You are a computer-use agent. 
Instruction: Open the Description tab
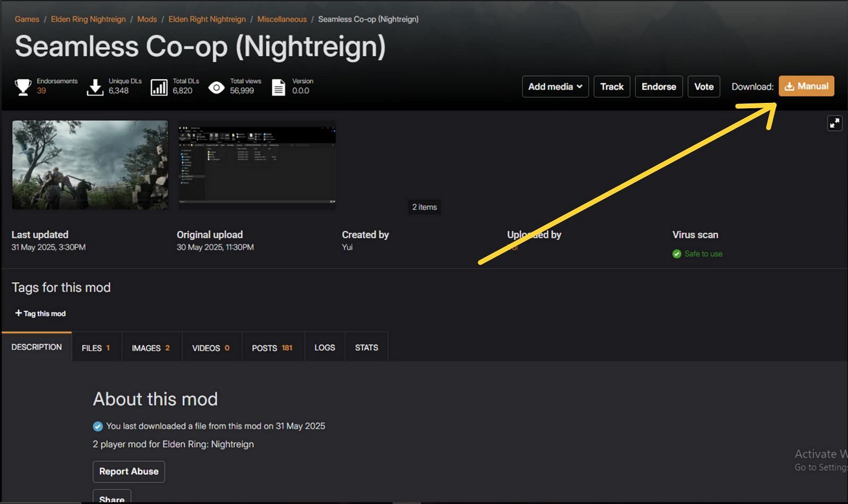[37, 347]
